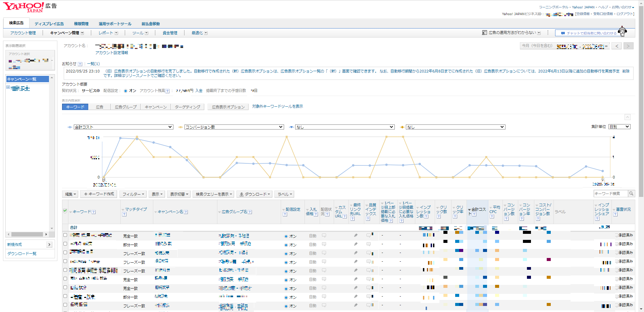
Task: Open the help icon under 配信設定 column header
Action: tap(285, 214)
